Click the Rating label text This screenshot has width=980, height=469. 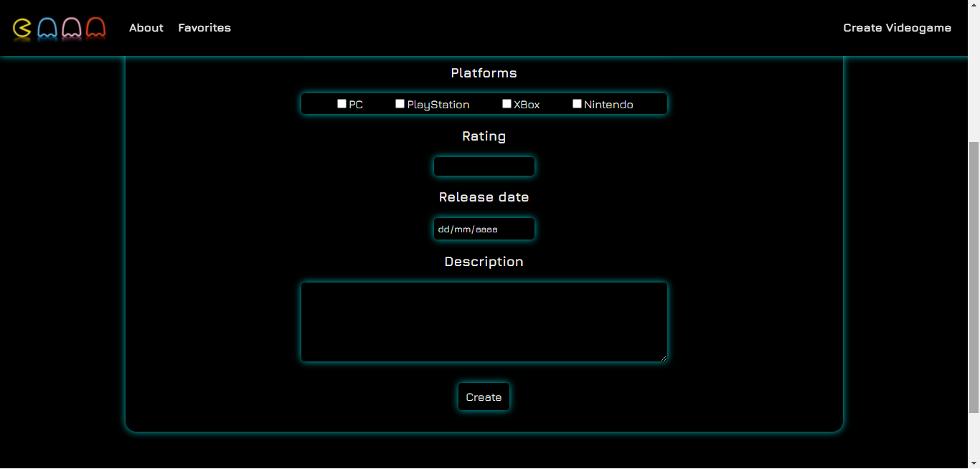(484, 136)
